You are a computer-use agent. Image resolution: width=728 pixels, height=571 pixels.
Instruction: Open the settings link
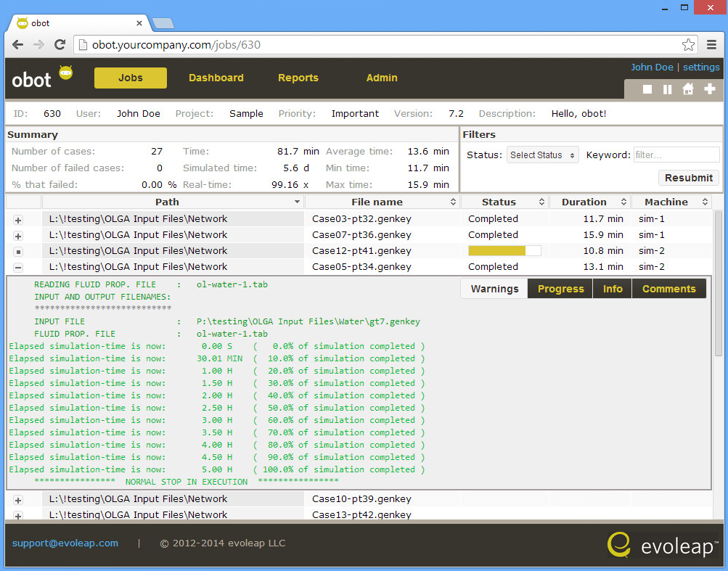tap(701, 67)
